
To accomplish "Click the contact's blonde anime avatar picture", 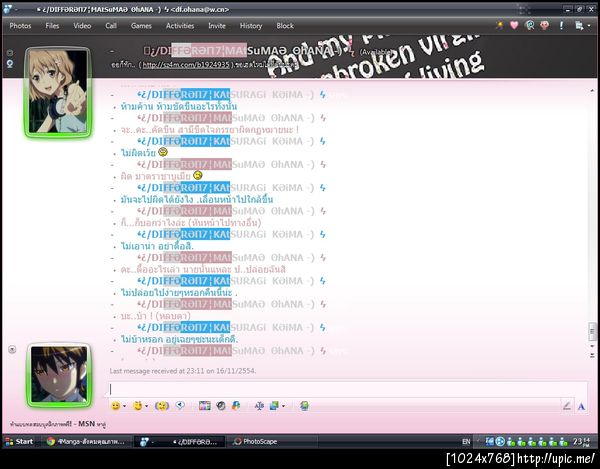I will coord(58,92).
